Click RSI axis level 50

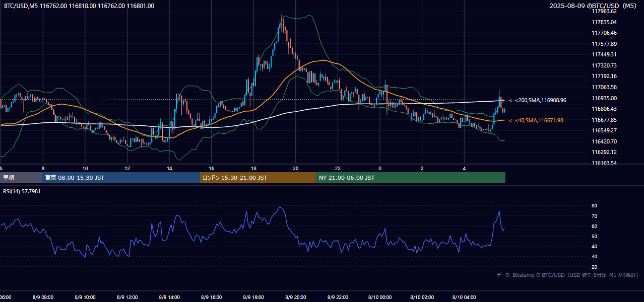click(x=595, y=236)
